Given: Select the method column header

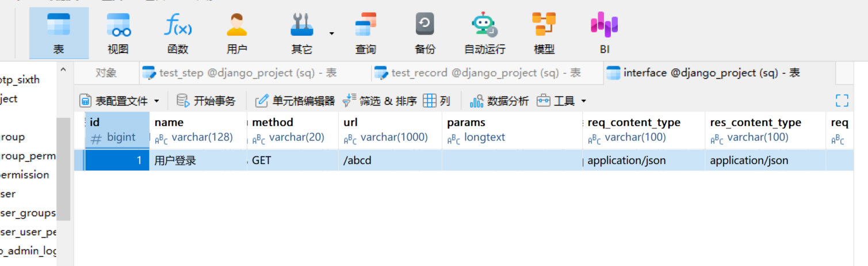Looking at the screenshot, I should point(293,130).
